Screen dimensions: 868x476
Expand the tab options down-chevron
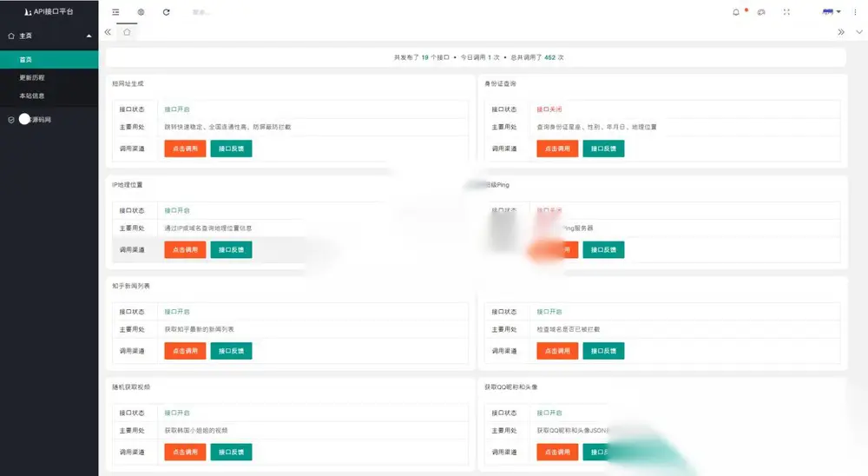click(x=859, y=32)
